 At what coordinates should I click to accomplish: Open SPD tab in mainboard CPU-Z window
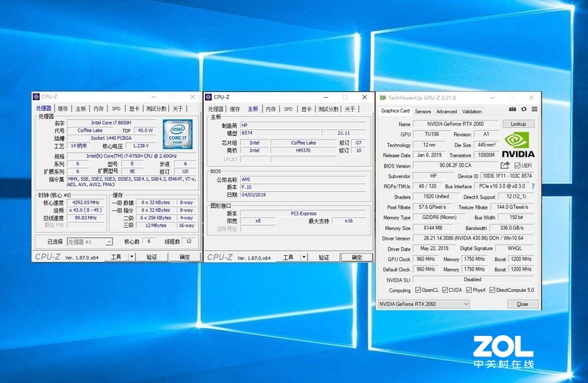tap(288, 109)
